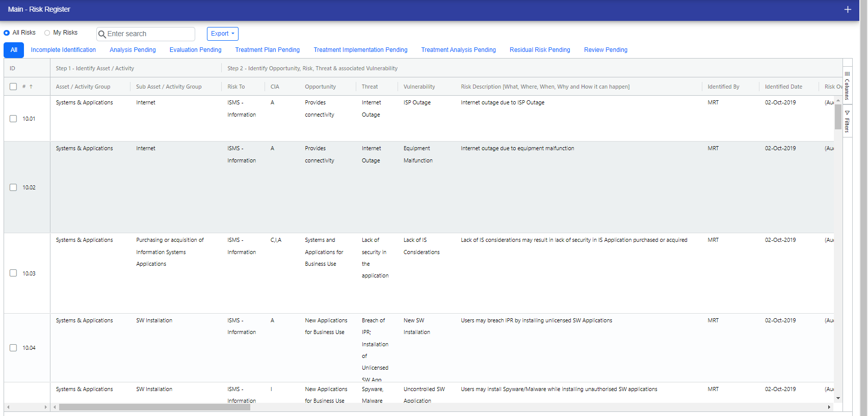Tick the checkbox for risk 10.01
Viewport: 868px width, 416px height.
(x=13, y=119)
